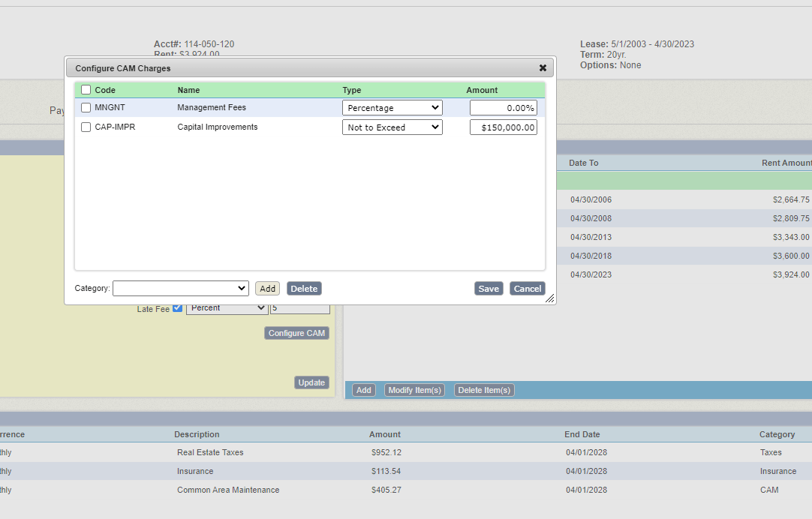
Task: Open the Not to Exceed type dropdown
Action: (392, 127)
